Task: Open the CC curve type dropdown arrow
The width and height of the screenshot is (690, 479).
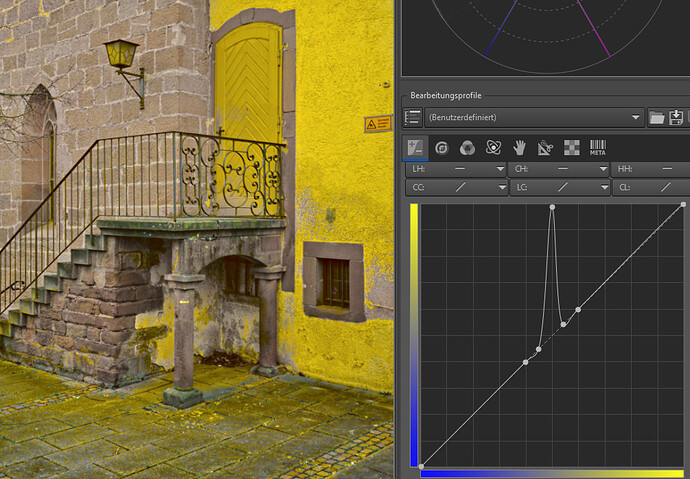Action: pyautogui.click(x=500, y=187)
